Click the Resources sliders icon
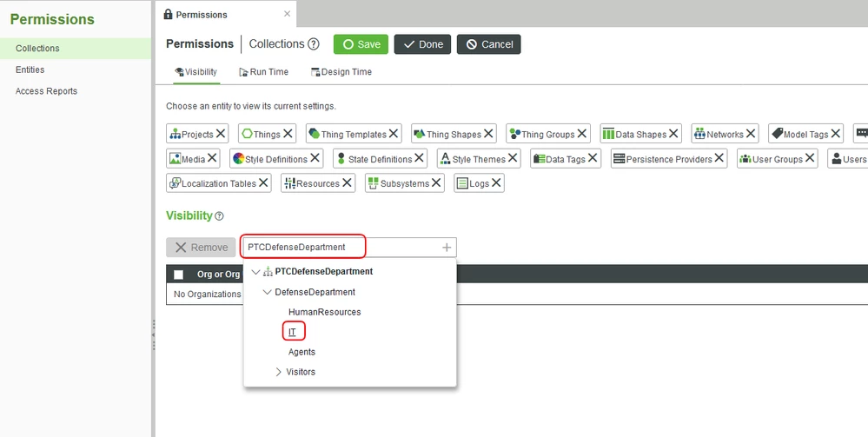The image size is (868, 437). (x=289, y=184)
